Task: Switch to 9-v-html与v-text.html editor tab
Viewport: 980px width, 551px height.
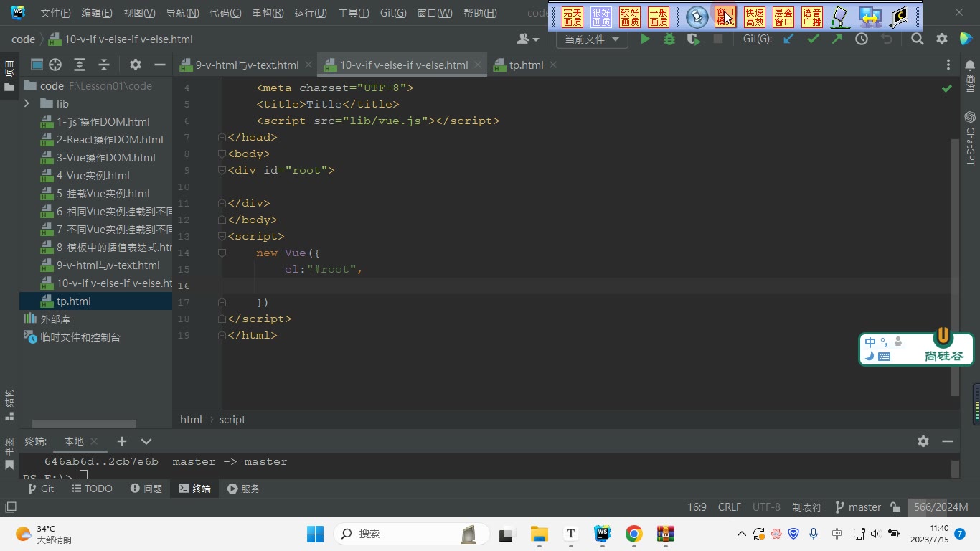Action: pyautogui.click(x=247, y=65)
